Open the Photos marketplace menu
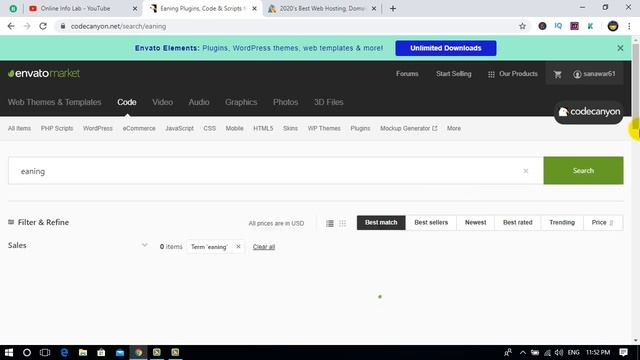This screenshot has width=640, height=360. [x=285, y=102]
